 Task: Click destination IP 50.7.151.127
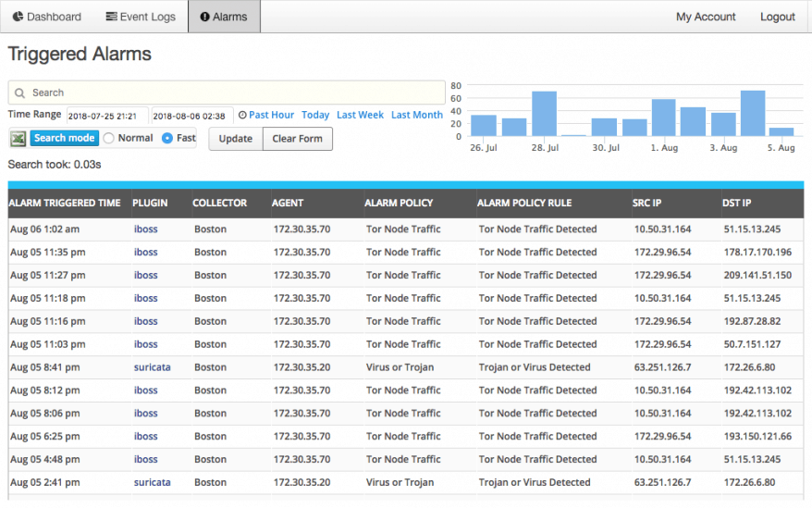[752, 344]
